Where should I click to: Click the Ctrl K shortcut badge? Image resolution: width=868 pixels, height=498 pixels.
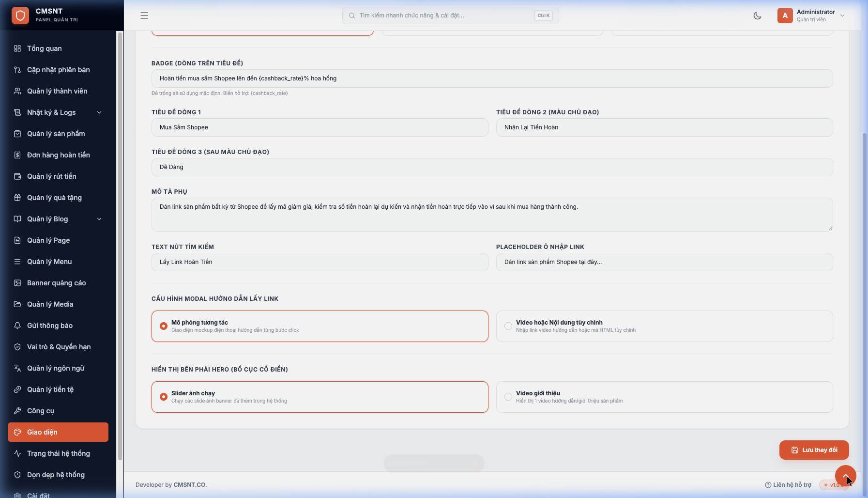[544, 16]
